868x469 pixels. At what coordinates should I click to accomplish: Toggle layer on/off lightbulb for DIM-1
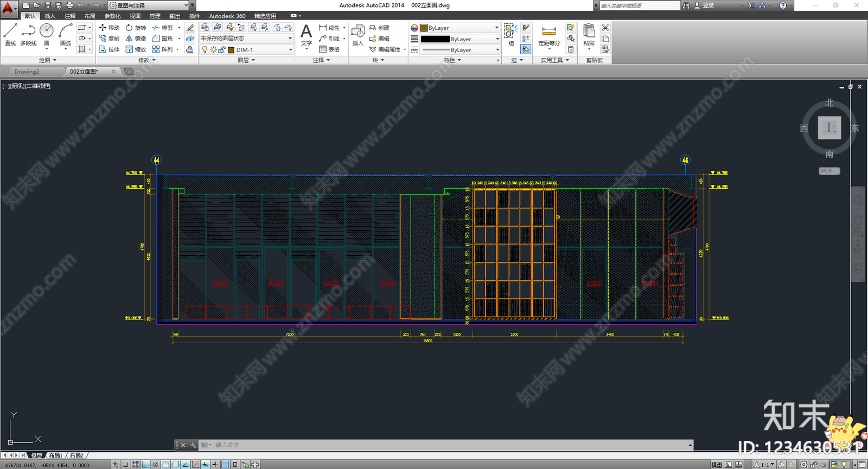[x=205, y=50]
